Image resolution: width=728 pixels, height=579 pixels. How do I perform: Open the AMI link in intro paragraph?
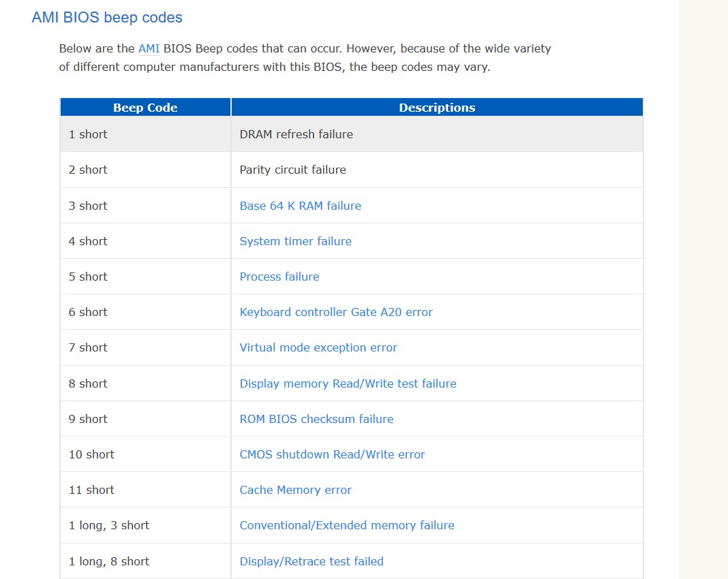click(149, 49)
